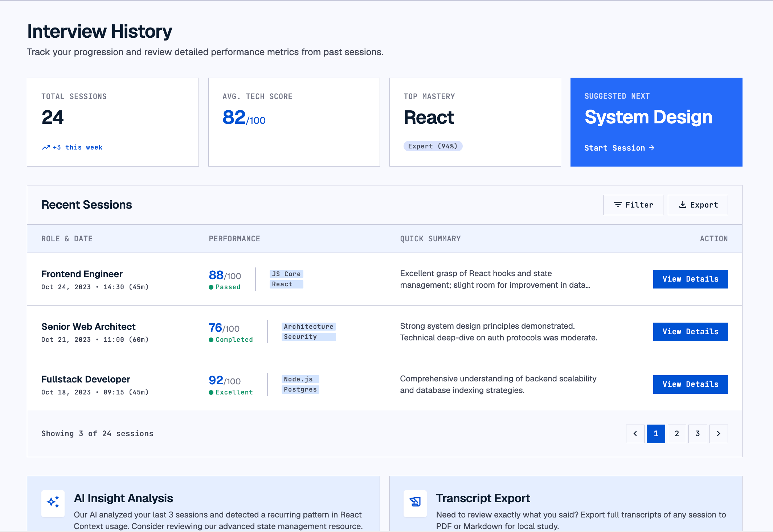The height and width of the screenshot is (532, 773).
Task: Click the Expert (94%) mastery badge
Action: coord(433,146)
